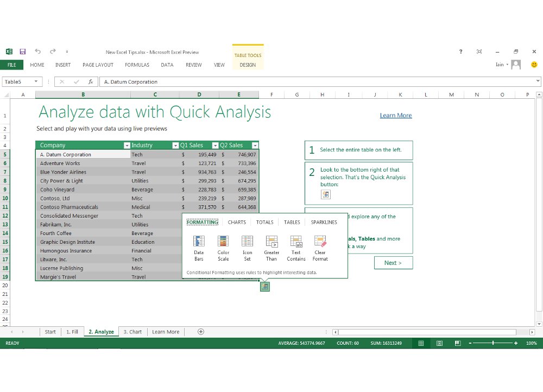The width and height of the screenshot is (543, 392).
Task: Switch to Normal view in status bar
Action: (x=421, y=343)
